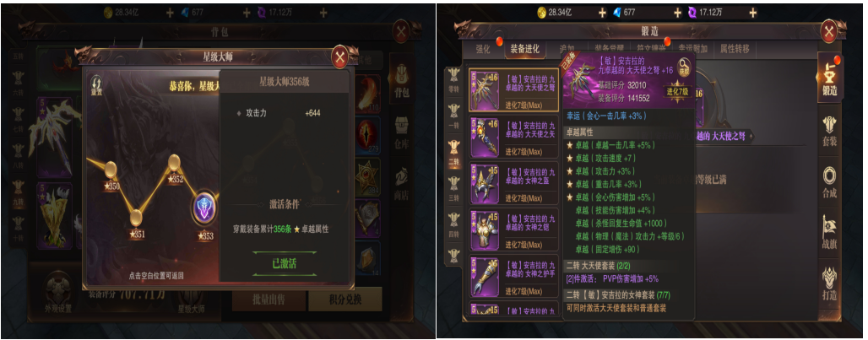Screen dimensions: 868x340
Task: Click the 重置 reset icon in 星级大师
Action: point(96,86)
